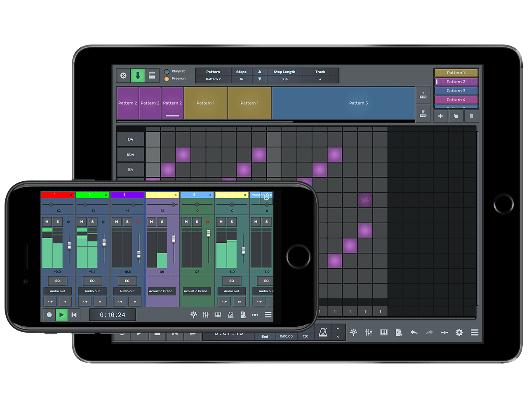The height and width of the screenshot is (420, 529).
Task: Select the Playlist radio option
Action: [167, 71]
